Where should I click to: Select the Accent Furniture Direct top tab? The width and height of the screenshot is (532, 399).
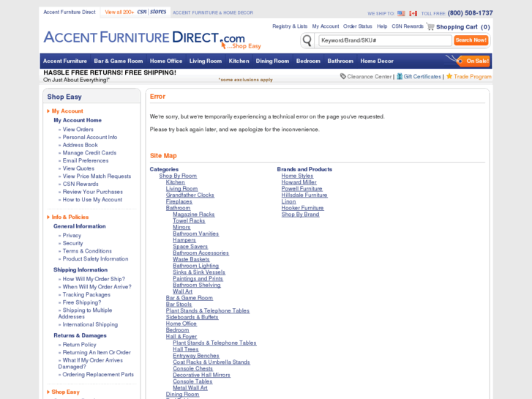(70, 12)
